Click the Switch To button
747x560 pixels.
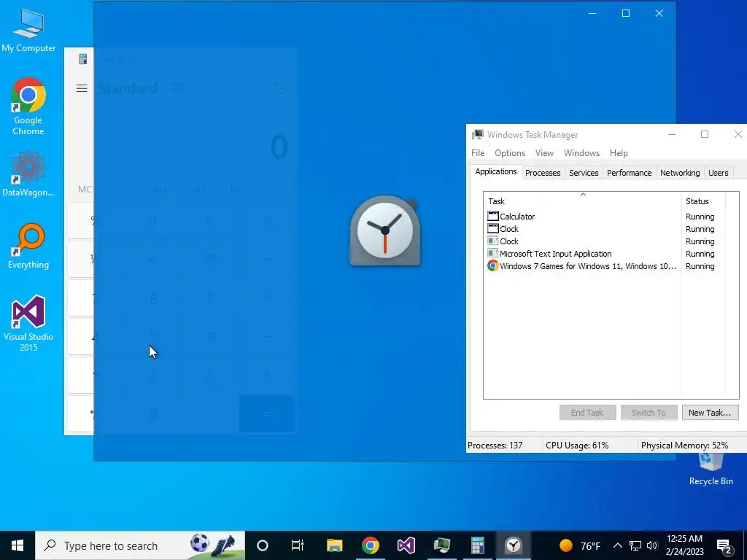pyautogui.click(x=649, y=413)
